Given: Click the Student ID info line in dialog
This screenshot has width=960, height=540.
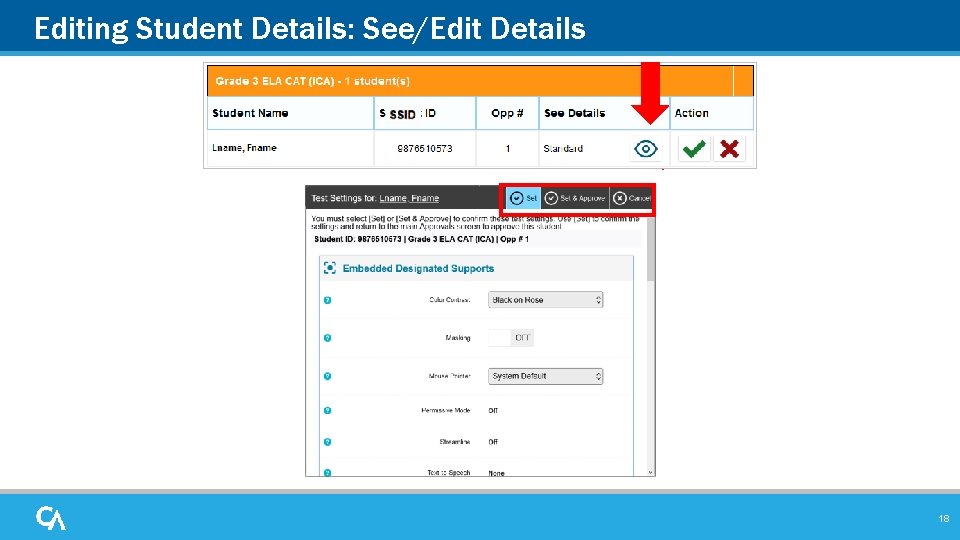Looking at the screenshot, I should (421, 239).
